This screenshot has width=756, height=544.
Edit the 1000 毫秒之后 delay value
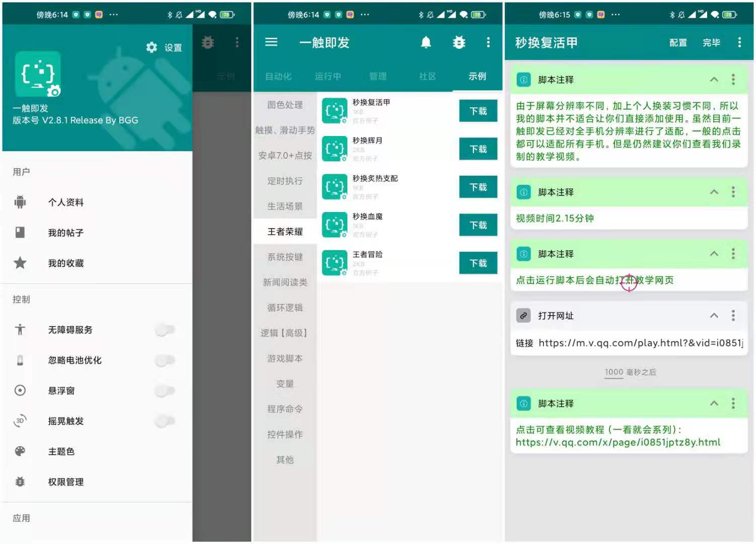tap(614, 372)
